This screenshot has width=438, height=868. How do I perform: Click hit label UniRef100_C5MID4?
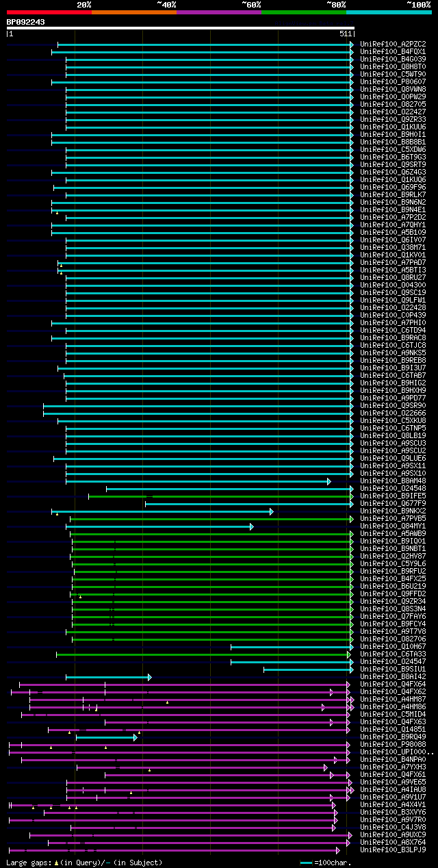[393, 714]
